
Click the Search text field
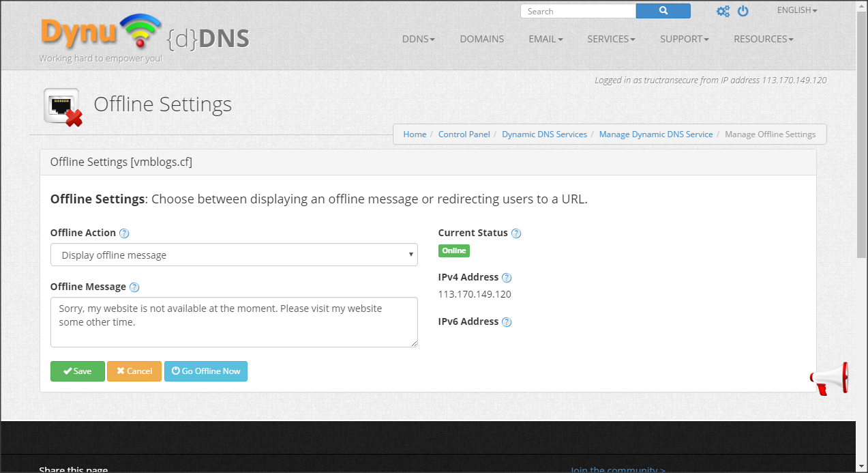[x=578, y=11]
